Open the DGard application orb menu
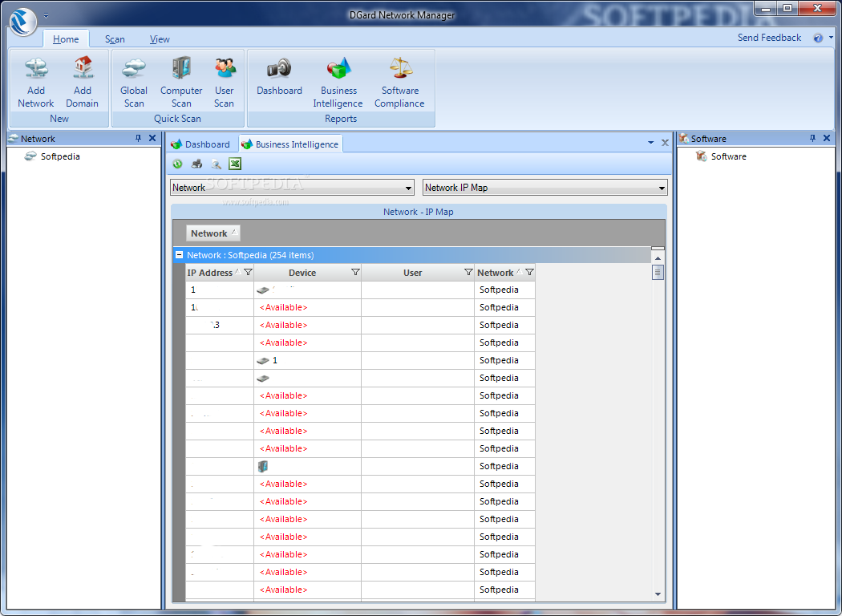This screenshot has height=616, width=842. (22, 22)
